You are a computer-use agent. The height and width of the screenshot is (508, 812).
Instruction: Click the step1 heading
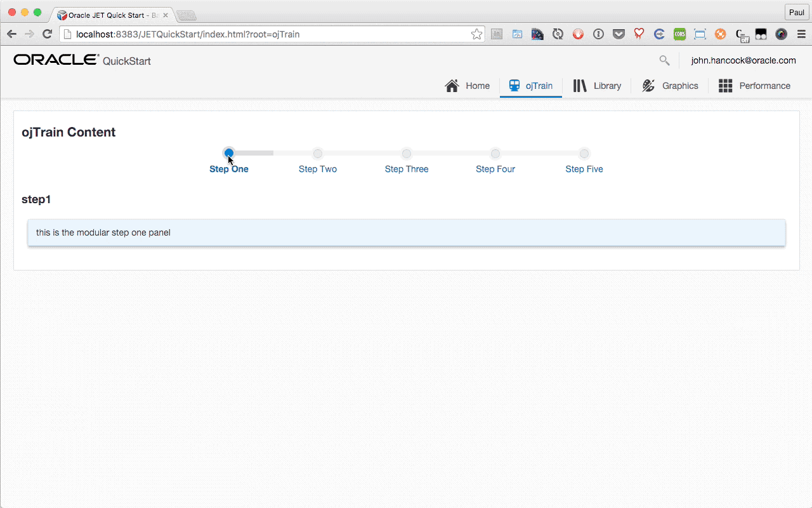tap(36, 199)
